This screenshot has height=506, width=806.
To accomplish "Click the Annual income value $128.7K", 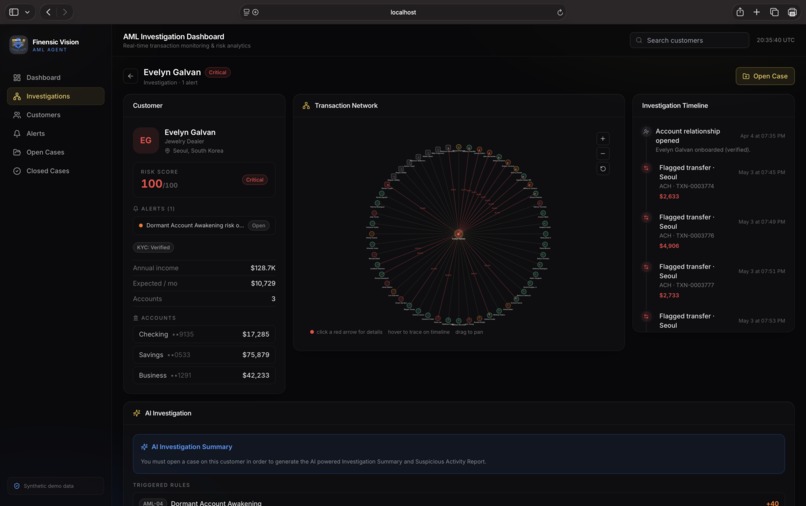I will (x=263, y=268).
